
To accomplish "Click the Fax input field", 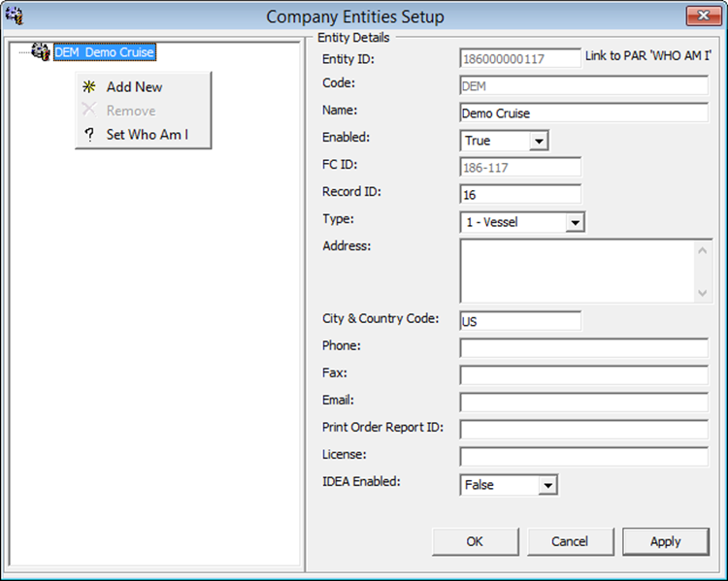I will click(x=584, y=375).
